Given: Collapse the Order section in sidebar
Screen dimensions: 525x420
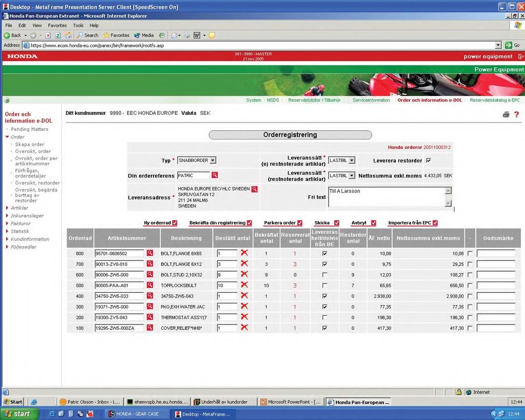Looking at the screenshot, I should click(x=7, y=137).
